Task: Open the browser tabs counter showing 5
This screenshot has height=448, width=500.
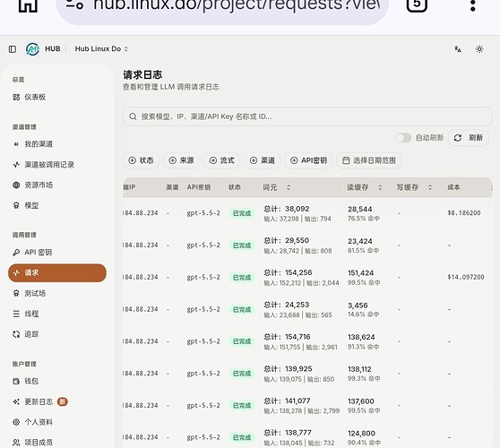Action: click(x=417, y=4)
